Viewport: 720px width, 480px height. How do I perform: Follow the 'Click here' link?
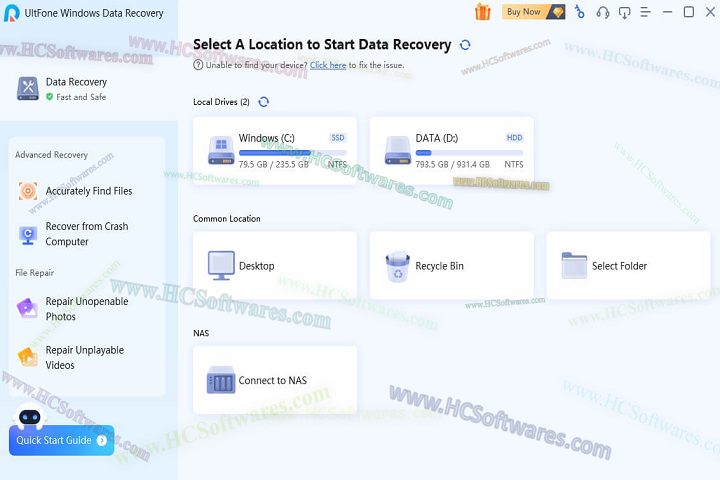click(x=328, y=65)
